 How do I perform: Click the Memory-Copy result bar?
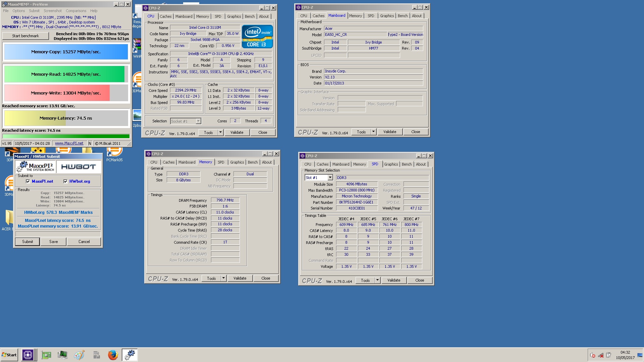pos(66,52)
